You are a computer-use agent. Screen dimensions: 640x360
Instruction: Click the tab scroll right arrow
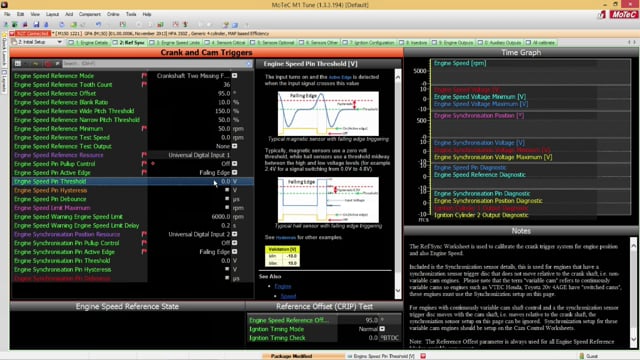click(634, 42)
